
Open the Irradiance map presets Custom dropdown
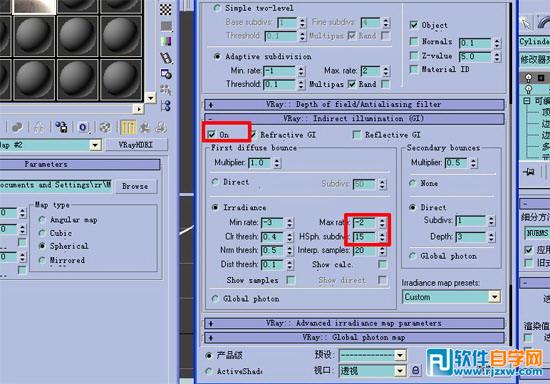click(494, 297)
